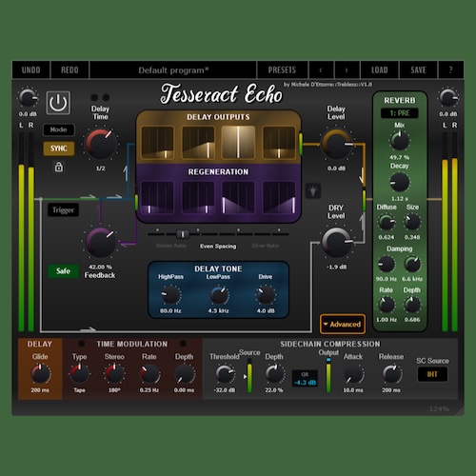Click the Reverb Mix knob
The width and height of the screenshot is (476, 476).
click(x=399, y=141)
